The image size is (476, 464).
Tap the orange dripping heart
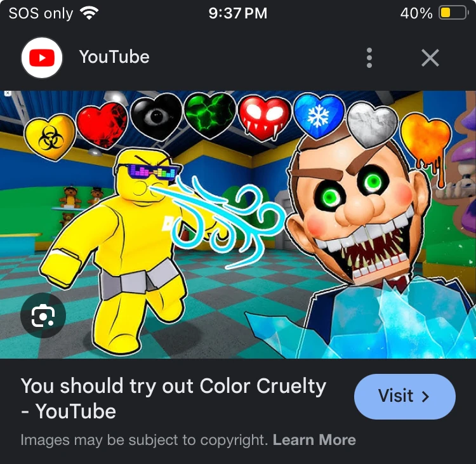coord(426,143)
